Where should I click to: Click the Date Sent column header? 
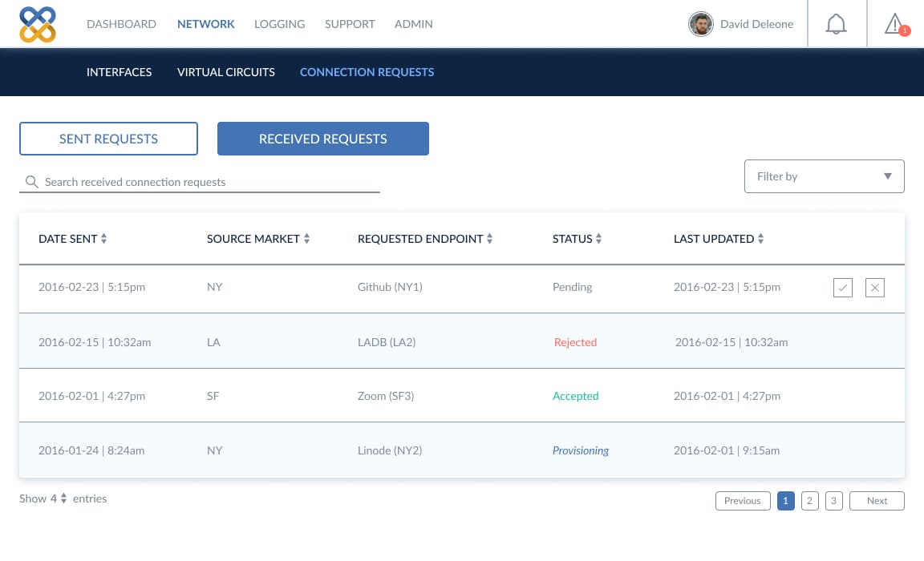tap(67, 238)
